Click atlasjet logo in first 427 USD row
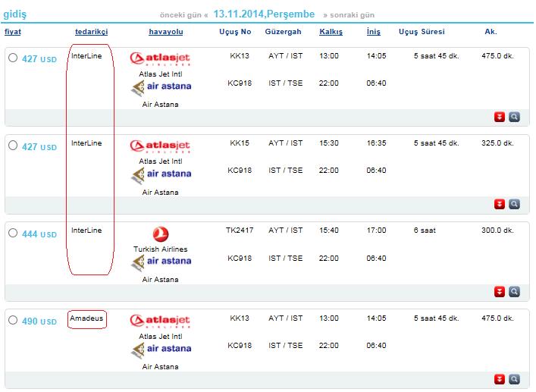 click(x=160, y=58)
